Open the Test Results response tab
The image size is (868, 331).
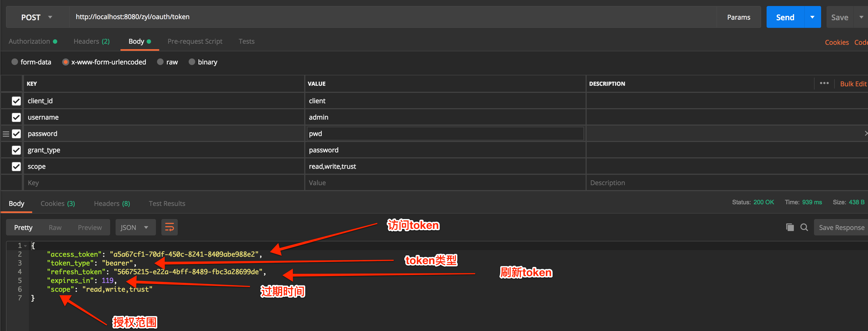[x=167, y=203]
